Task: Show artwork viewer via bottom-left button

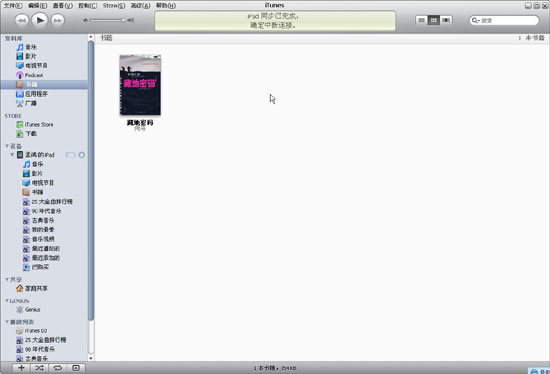Action: [76, 368]
